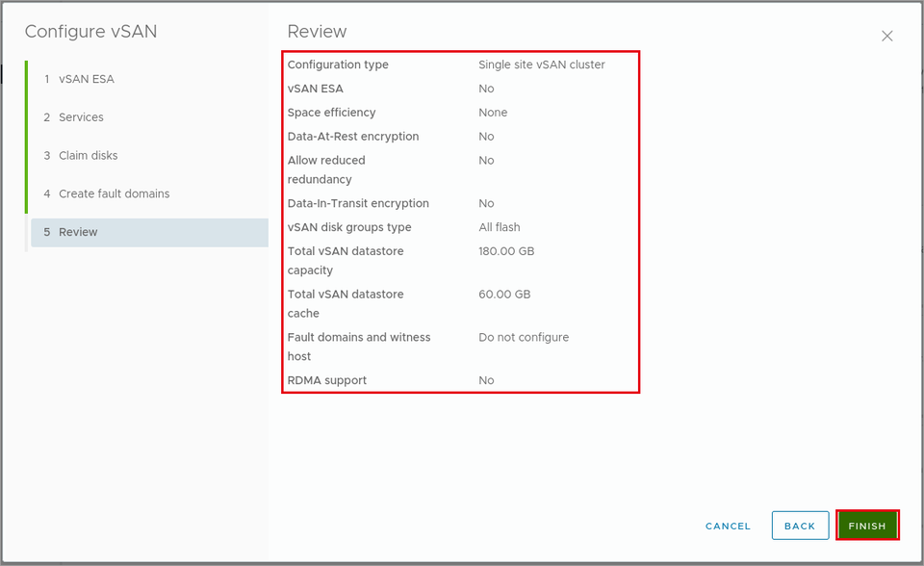Click the FINISH button

867,526
